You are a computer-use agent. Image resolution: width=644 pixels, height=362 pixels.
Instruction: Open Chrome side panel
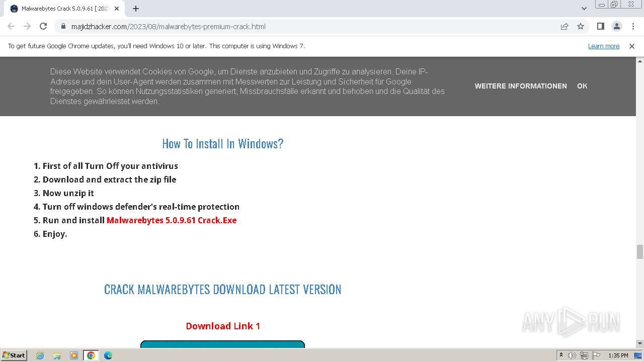pos(600,26)
